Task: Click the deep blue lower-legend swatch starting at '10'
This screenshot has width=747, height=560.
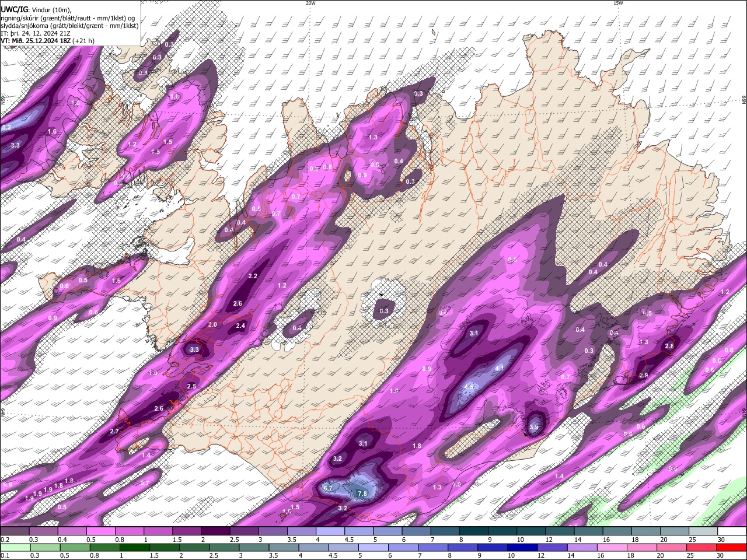Action: 522,547
